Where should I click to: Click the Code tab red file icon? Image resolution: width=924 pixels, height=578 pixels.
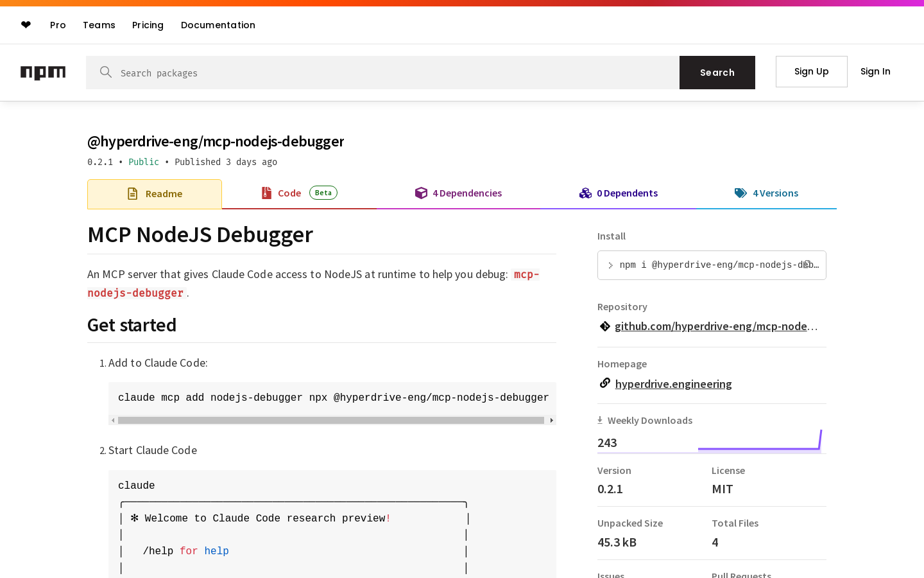(x=266, y=193)
